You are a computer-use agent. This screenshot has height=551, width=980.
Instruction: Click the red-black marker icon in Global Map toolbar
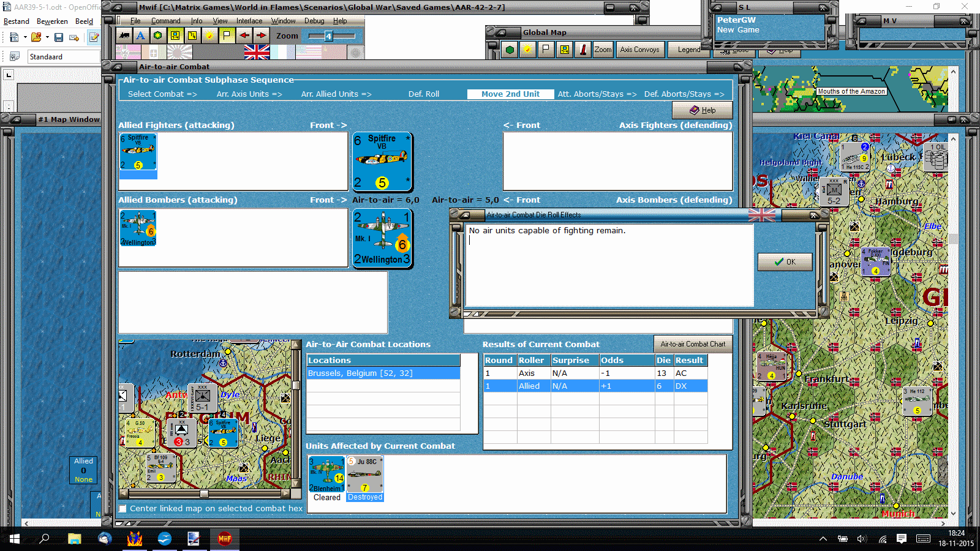583,50
